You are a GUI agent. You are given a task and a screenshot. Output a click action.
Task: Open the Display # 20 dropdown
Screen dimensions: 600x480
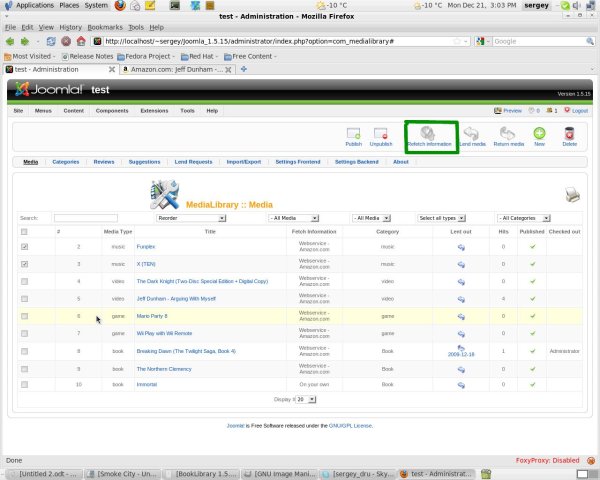[306, 399]
